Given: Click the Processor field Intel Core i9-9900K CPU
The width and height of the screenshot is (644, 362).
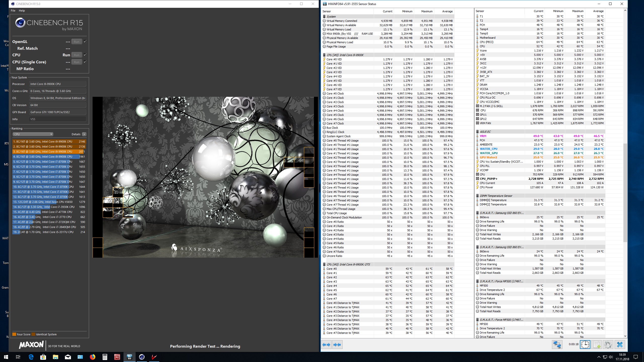Looking at the screenshot, I should coord(58,84).
